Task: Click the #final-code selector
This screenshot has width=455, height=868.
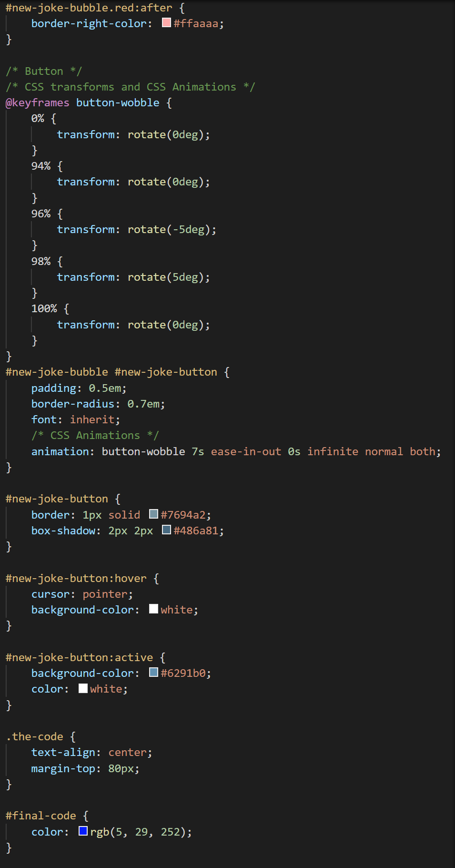Action: pyautogui.click(x=41, y=816)
